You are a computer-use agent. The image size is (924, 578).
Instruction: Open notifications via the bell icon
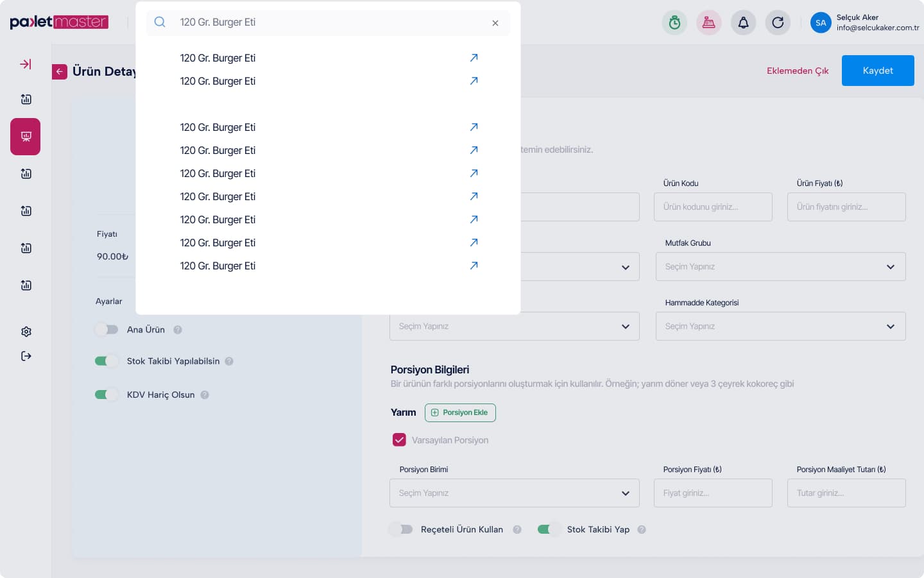coord(743,22)
